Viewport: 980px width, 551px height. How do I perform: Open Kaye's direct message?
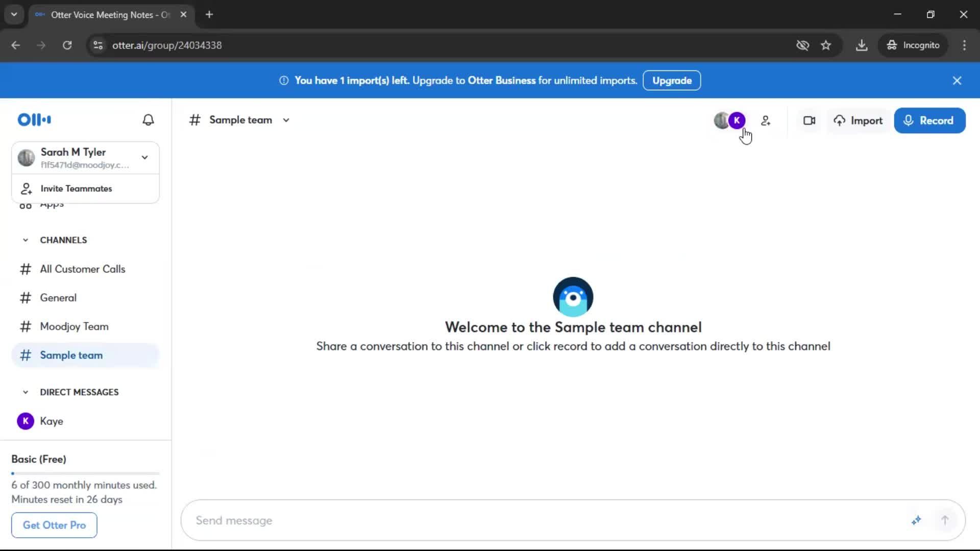click(x=85, y=421)
